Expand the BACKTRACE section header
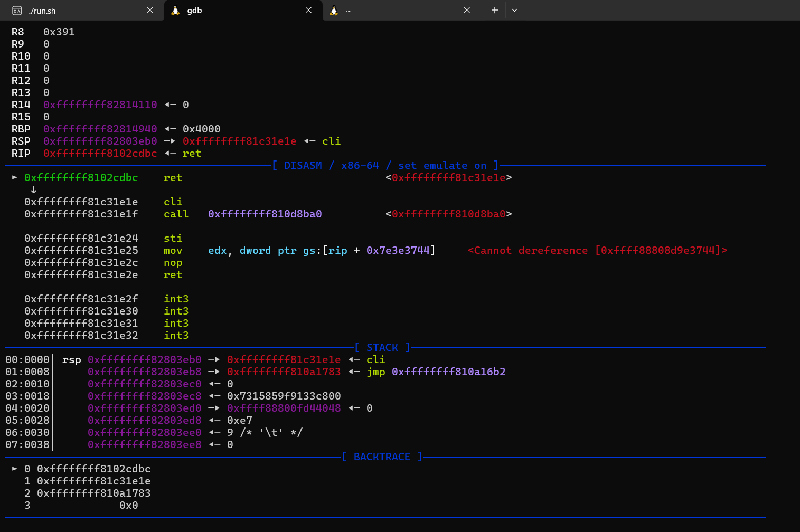Image resolution: width=800 pixels, height=532 pixels. pyautogui.click(x=381, y=456)
